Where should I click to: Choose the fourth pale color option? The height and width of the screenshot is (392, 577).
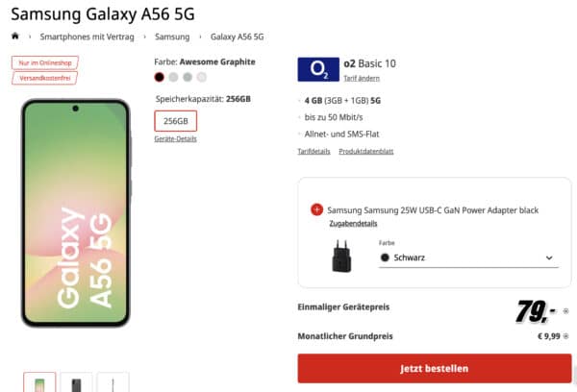point(202,77)
